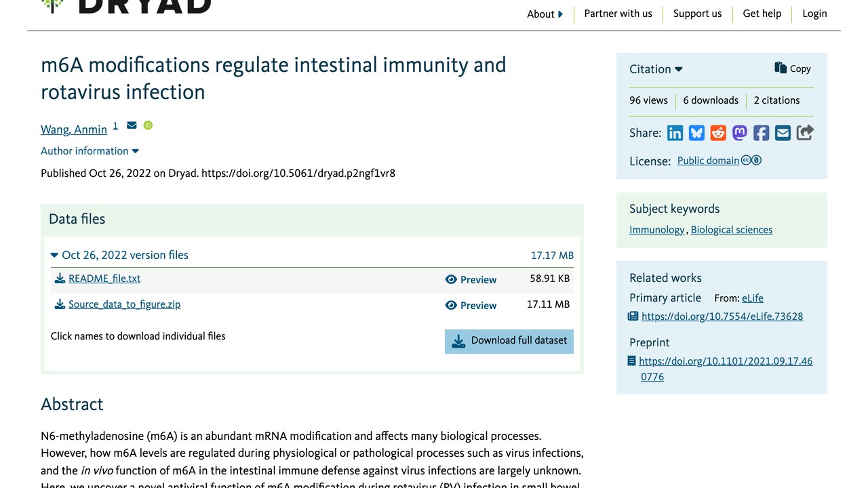This screenshot has width=868, height=488.
Task: Share dataset on Bluesky
Action: [696, 133]
